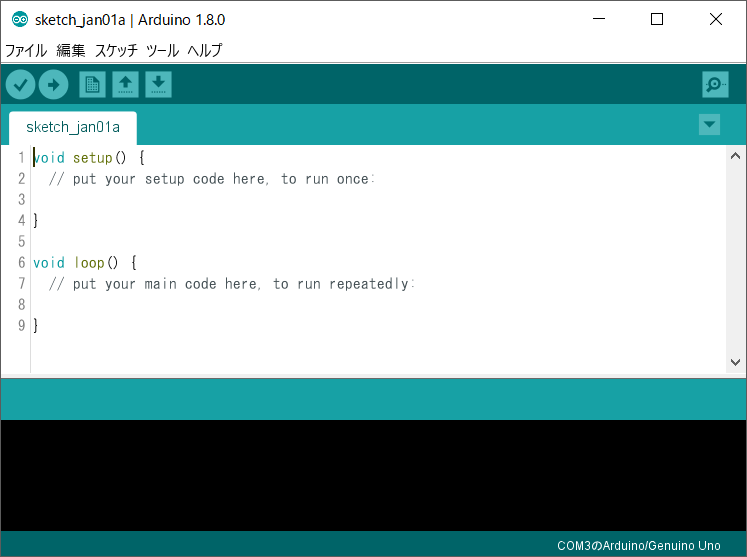Click the Verify checkmark button
The height and width of the screenshot is (557, 747).
coord(20,85)
